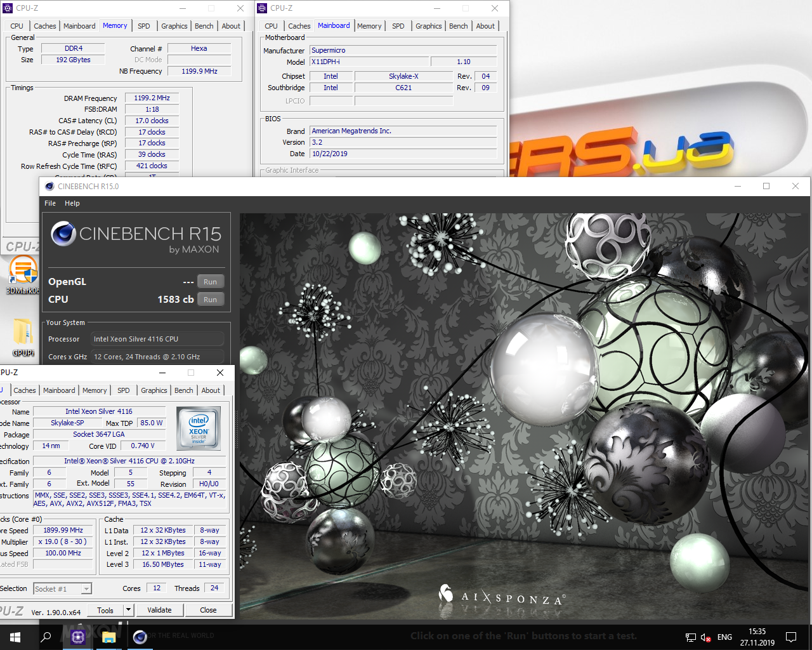Click the C621 southbridge value
This screenshot has height=650, width=812.
(403, 88)
